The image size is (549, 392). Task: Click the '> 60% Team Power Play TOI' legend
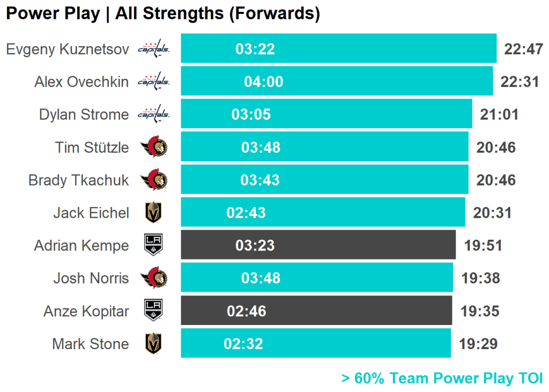pyautogui.click(x=442, y=379)
